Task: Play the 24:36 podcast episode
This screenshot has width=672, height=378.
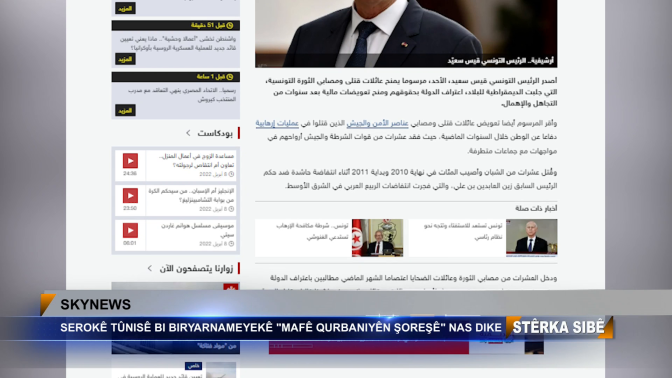Action: (130, 161)
